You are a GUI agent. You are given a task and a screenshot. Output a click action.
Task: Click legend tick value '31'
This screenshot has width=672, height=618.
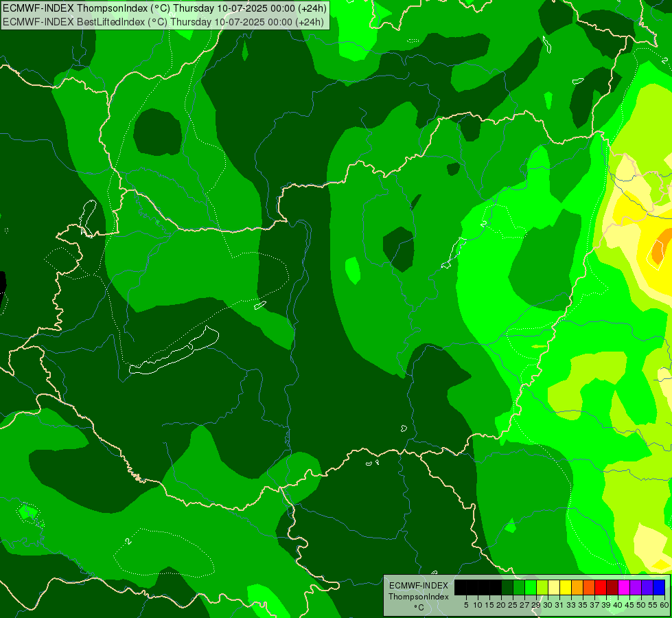(559, 605)
